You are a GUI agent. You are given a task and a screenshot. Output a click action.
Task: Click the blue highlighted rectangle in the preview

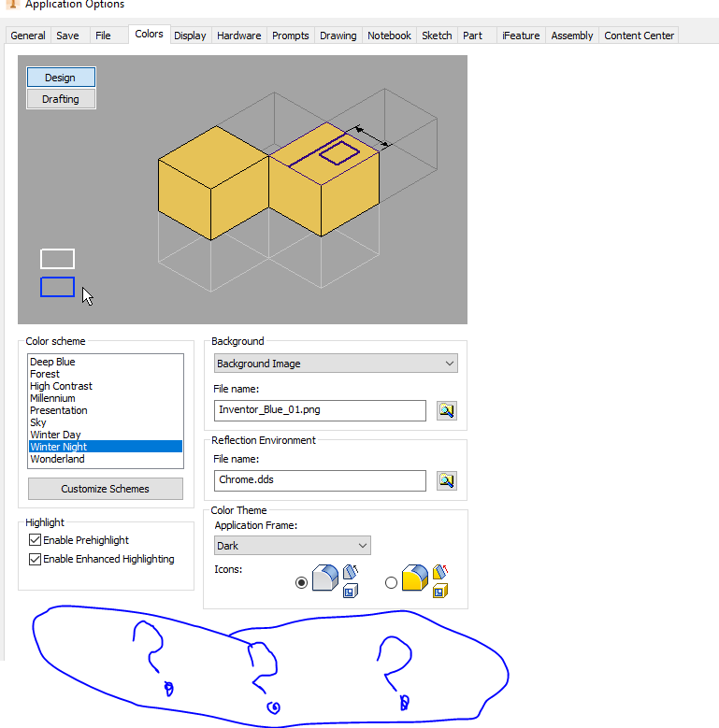click(58, 287)
